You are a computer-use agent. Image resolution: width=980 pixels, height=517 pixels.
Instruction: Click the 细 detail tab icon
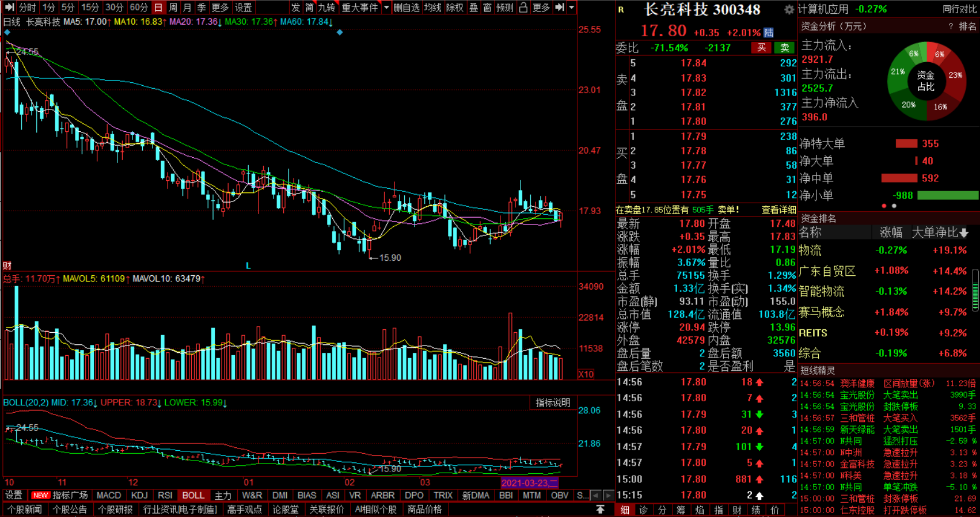tap(625, 510)
